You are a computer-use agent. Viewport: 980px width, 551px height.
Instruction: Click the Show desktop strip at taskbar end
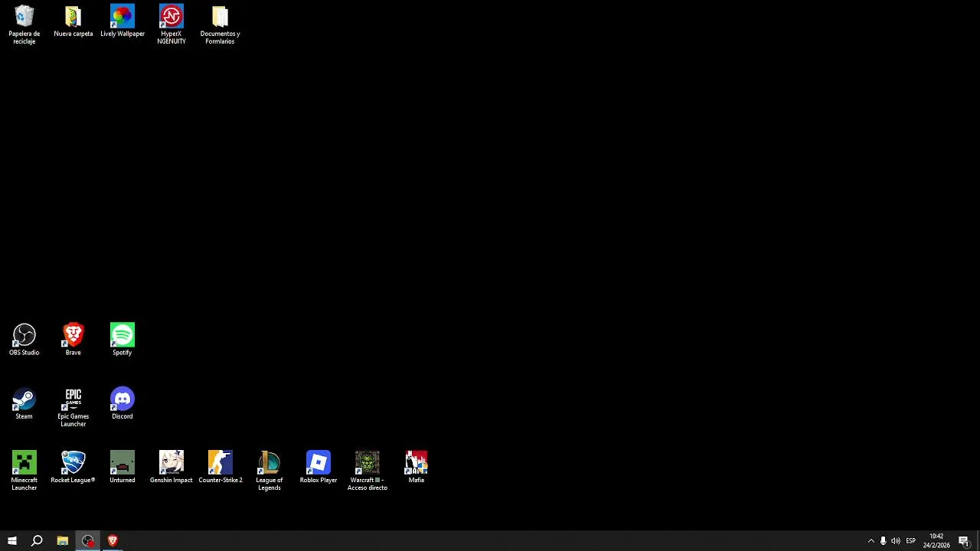click(978, 541)
